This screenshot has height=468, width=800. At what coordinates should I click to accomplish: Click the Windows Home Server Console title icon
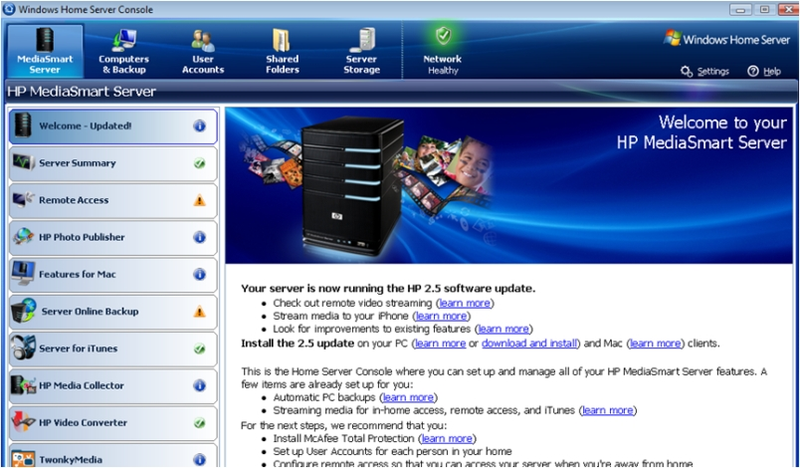9,9
